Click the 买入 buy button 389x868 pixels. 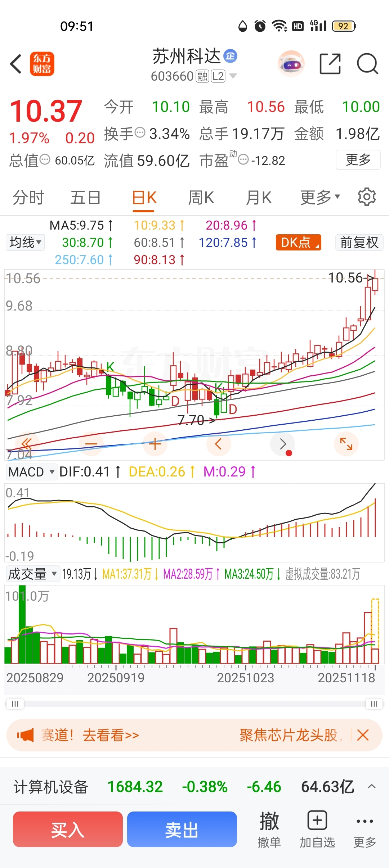(68, 829)
